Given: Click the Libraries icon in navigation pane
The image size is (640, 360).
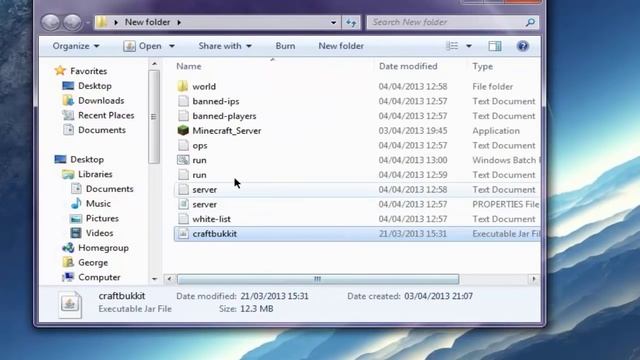Looking at the screenshot, I should (68, 174).
